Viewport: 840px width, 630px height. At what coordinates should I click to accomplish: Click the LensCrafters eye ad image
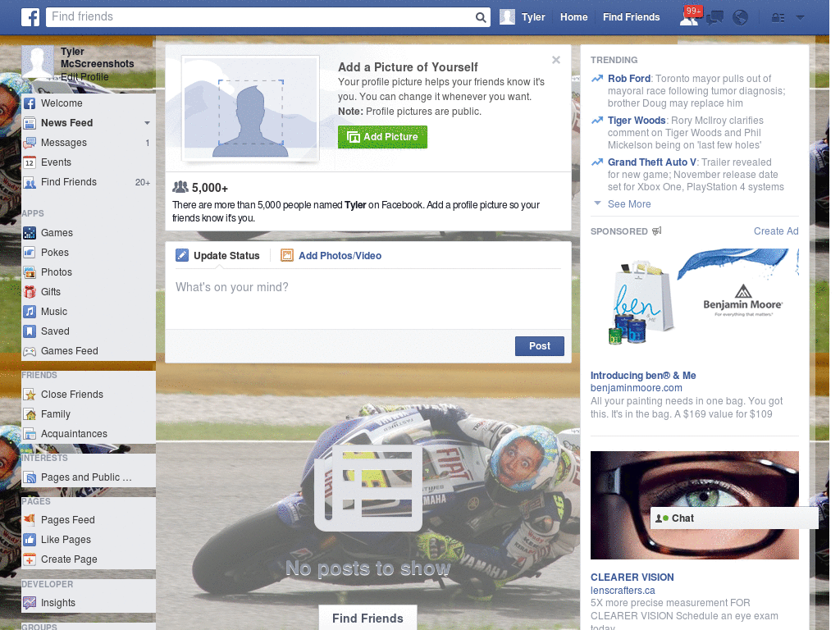[694, 505]
